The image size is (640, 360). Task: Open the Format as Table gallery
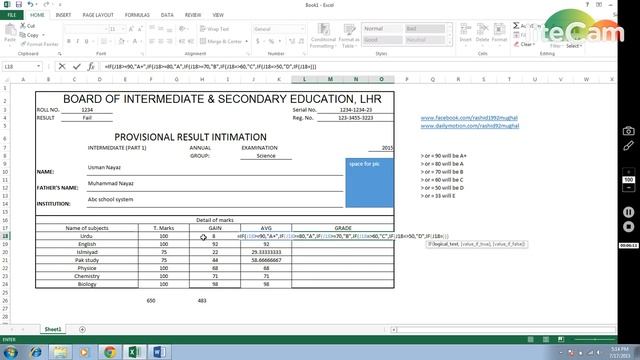tap(349, 36)
